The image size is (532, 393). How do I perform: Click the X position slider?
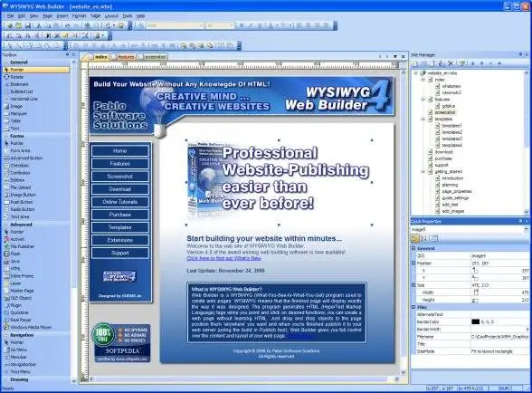(475, 271)
